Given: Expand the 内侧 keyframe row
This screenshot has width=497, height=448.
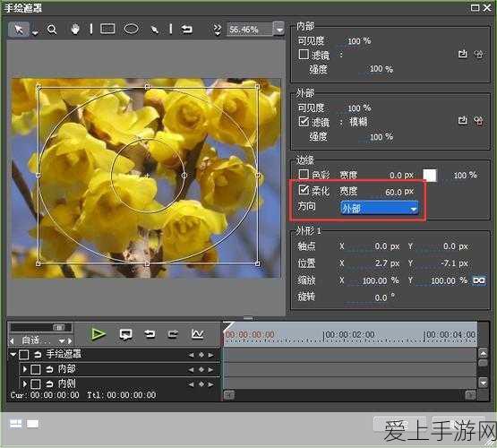Looking at the screenshot, I should 24,383.
